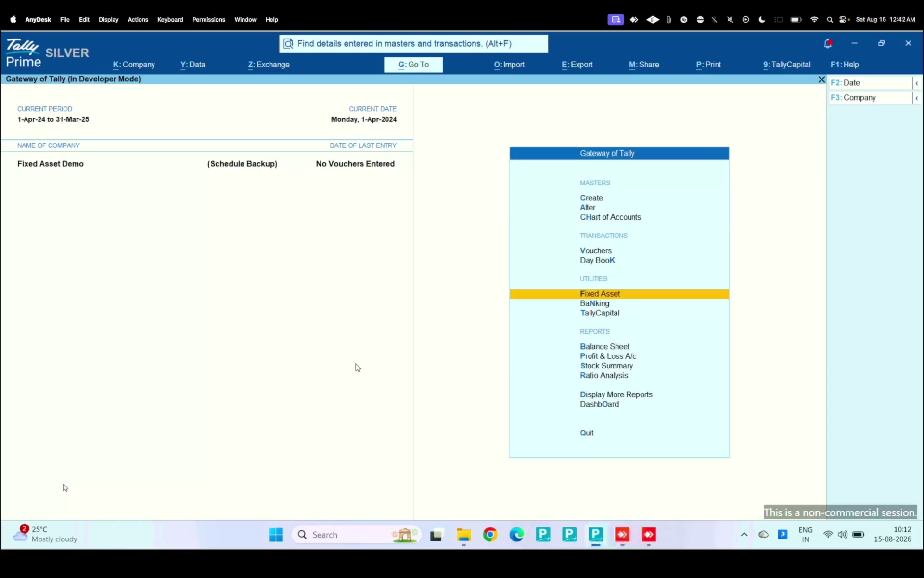Open 9: TallyCapital in the top menu

point(787,65)
